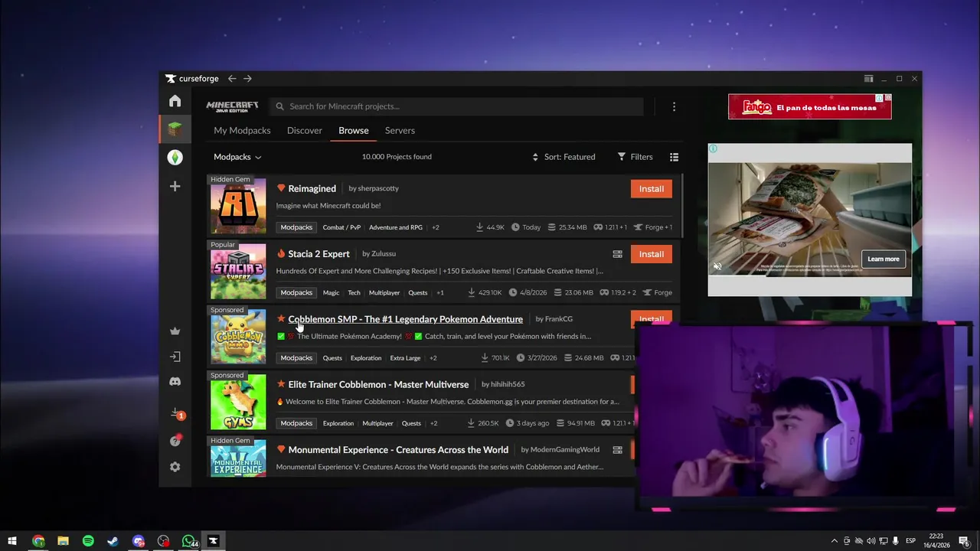Open the three-dot options menu beside search
The width and height of the screenshot is (980, 551).
(x=674, y=106)
